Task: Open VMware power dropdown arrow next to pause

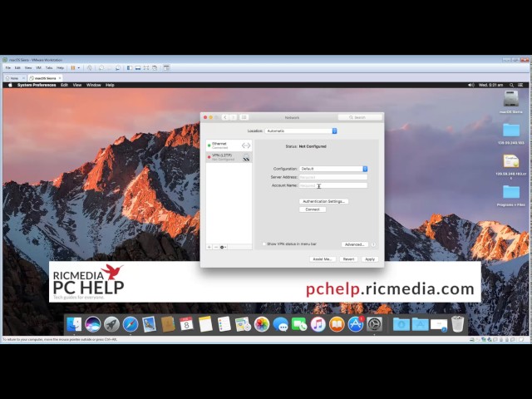Action: point(79,68)
